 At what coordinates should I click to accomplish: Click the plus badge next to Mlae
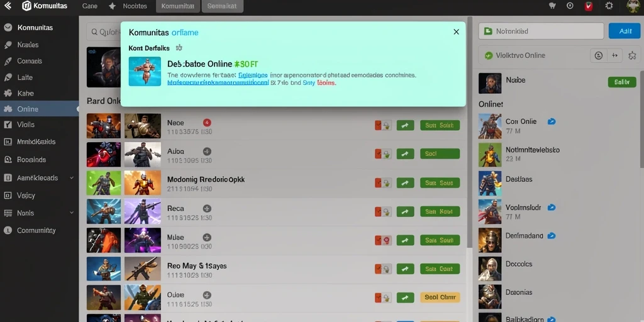(207, 237)
